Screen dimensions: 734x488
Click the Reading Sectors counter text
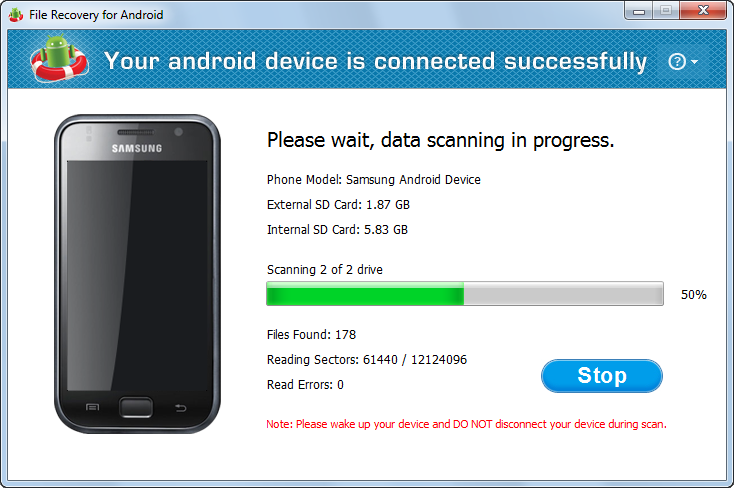(x=367, y=360)
